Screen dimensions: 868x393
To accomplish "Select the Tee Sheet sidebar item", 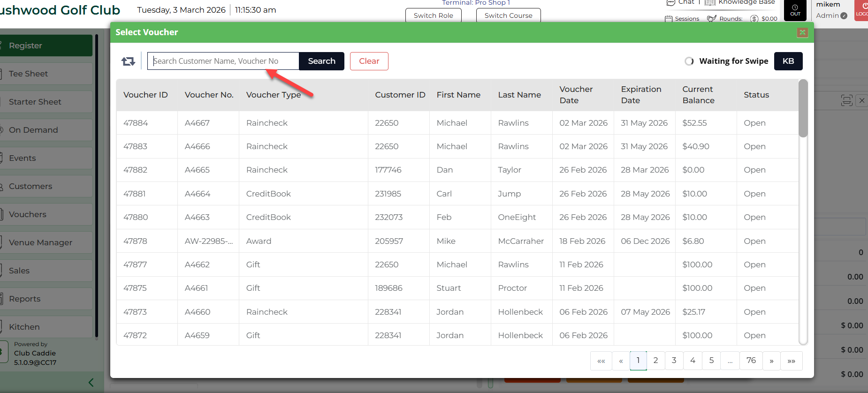I will pyautogui.click(x=46, y=74).
